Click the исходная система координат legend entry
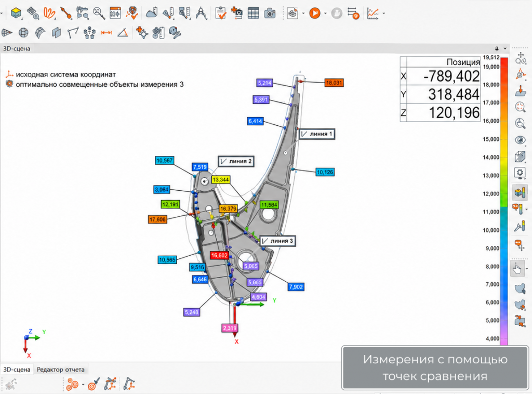The image size is (532, 394). coord(61,74)
